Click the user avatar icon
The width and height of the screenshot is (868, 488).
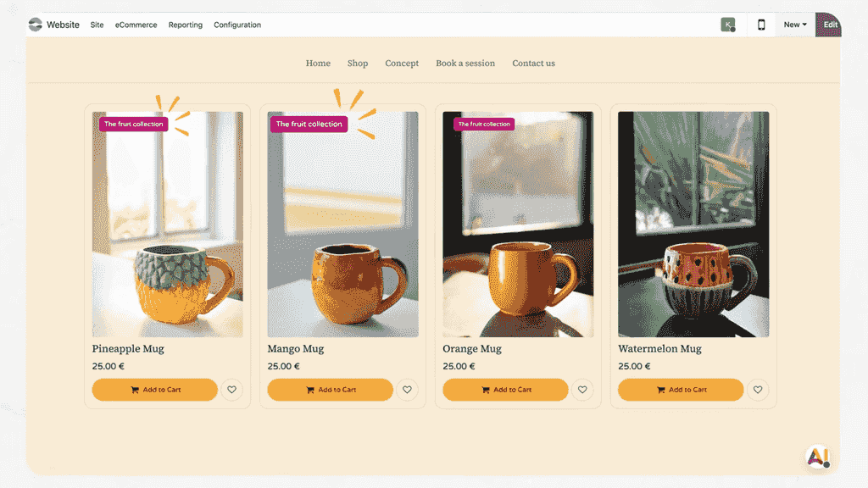tap(727, 25)
